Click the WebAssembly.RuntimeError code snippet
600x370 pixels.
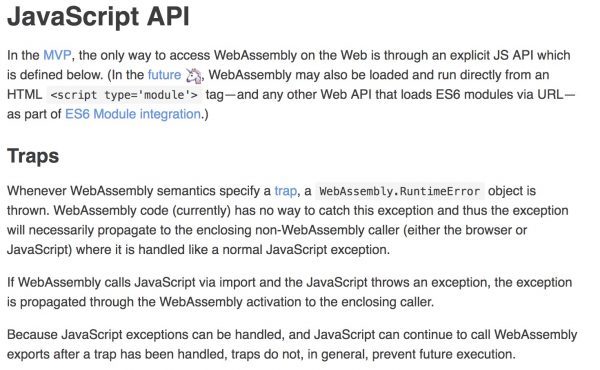[399, 191]
